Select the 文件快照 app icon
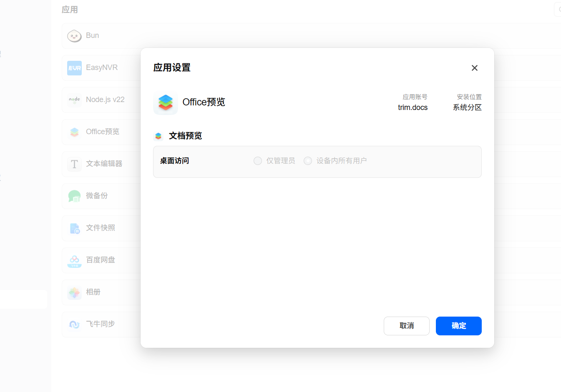561x392 pixels. (x=74, y=228)
